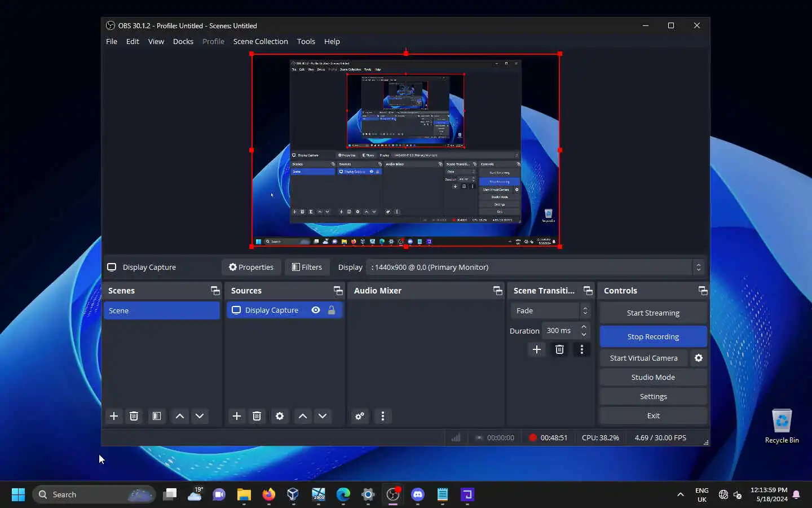Screen dimensions: 812x508
Task: Open Discord from taskbar
Action: [x=418, y=494]
